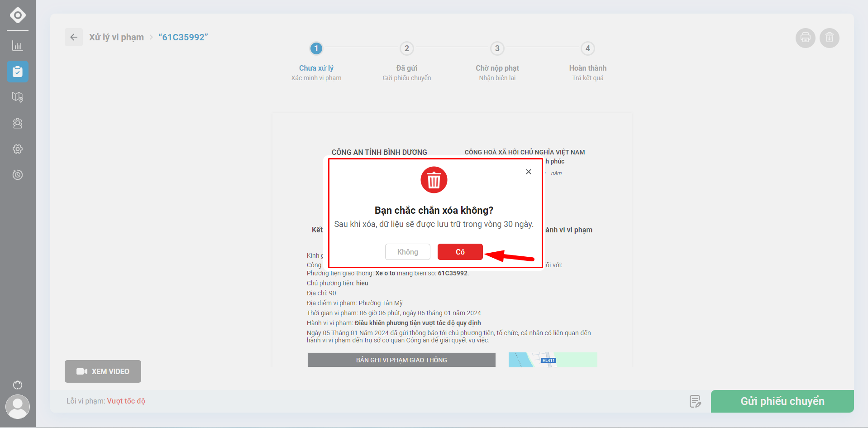Click the Địa điểm vi phạm: Phường Tân Mỹ line
868x428 pixels.
[355, 303]
